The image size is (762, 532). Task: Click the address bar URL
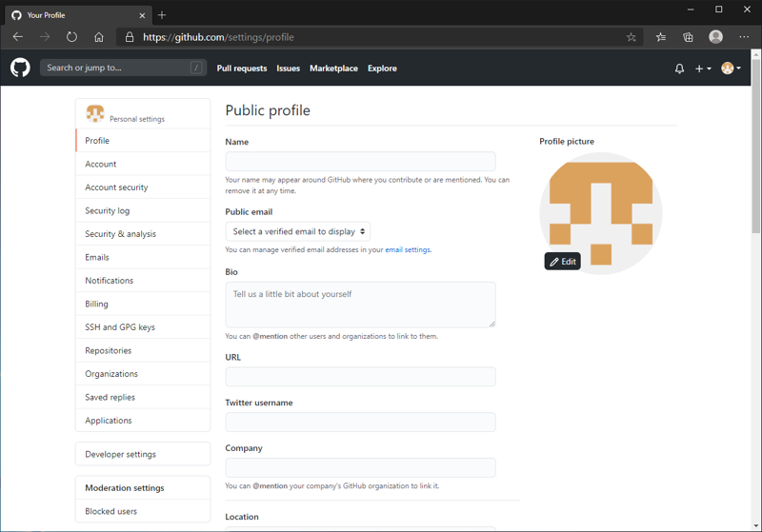coord(219,37)
